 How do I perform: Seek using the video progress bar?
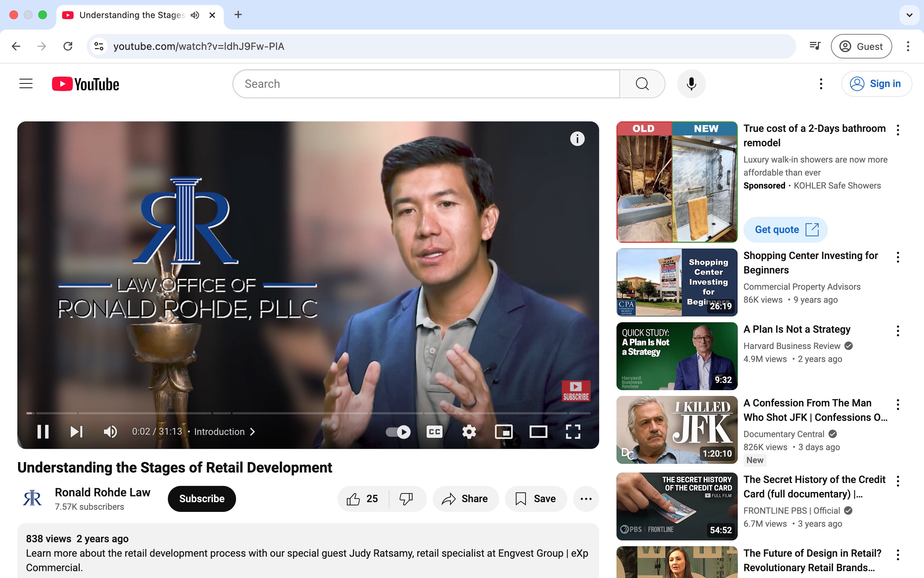pos(308,413)
